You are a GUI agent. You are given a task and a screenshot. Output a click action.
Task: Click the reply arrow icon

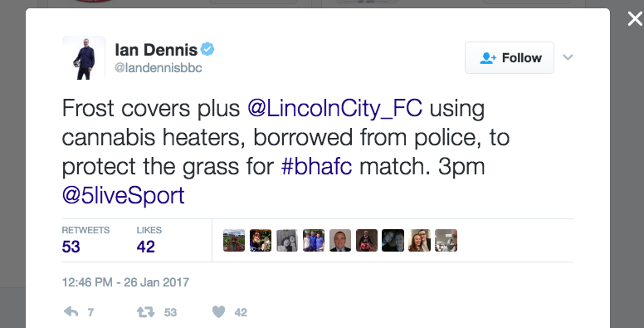71,312
